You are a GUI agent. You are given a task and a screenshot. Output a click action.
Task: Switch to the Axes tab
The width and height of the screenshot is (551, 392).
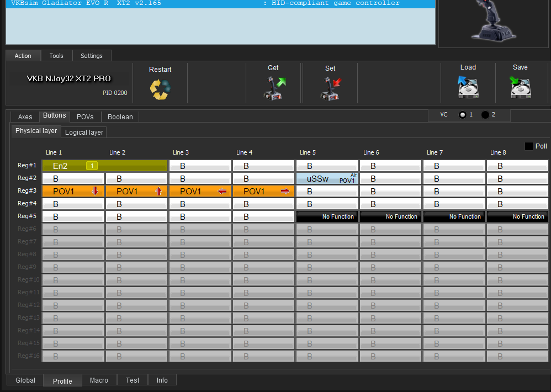25,117
